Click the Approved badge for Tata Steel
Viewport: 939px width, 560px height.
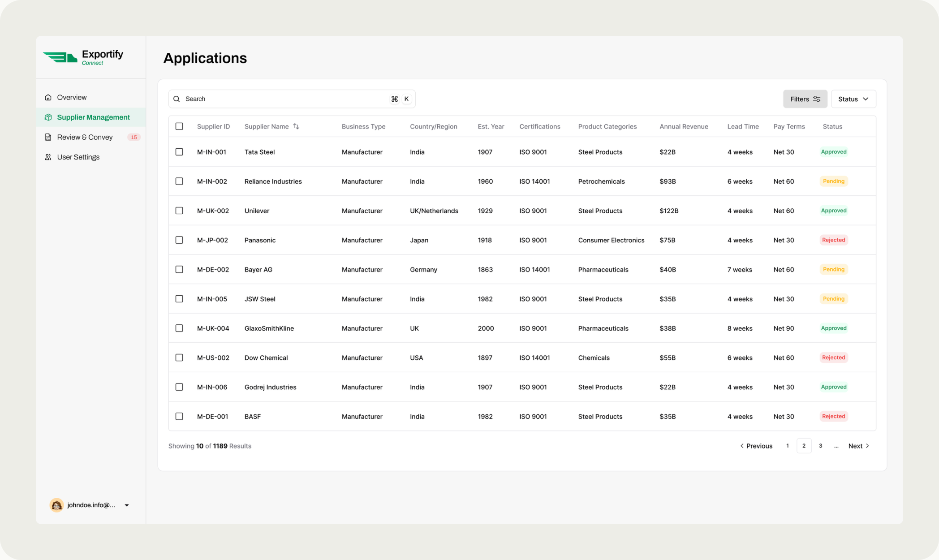click(x=834, y=152)
